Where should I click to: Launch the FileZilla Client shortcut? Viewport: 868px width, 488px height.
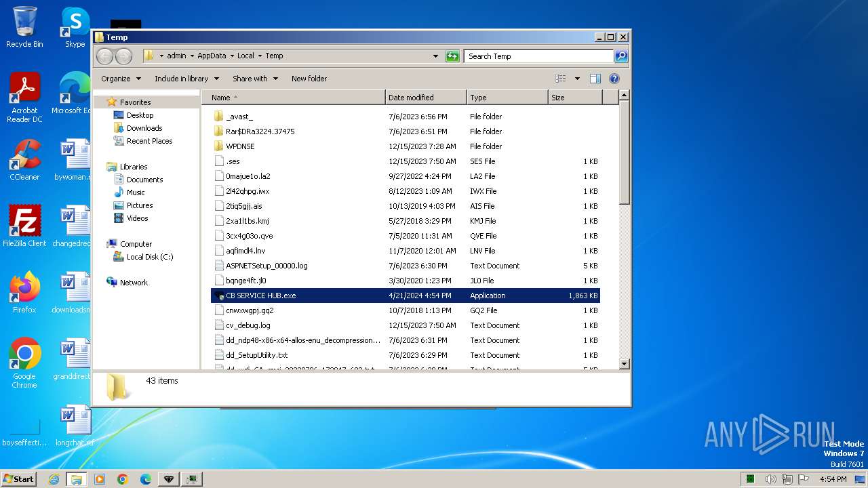24,226
